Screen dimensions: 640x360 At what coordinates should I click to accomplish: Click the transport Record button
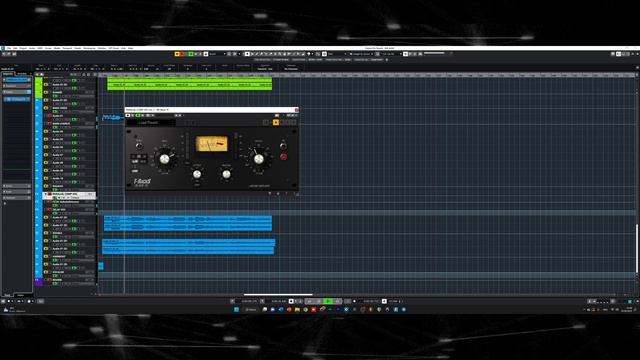click(337, 301)
